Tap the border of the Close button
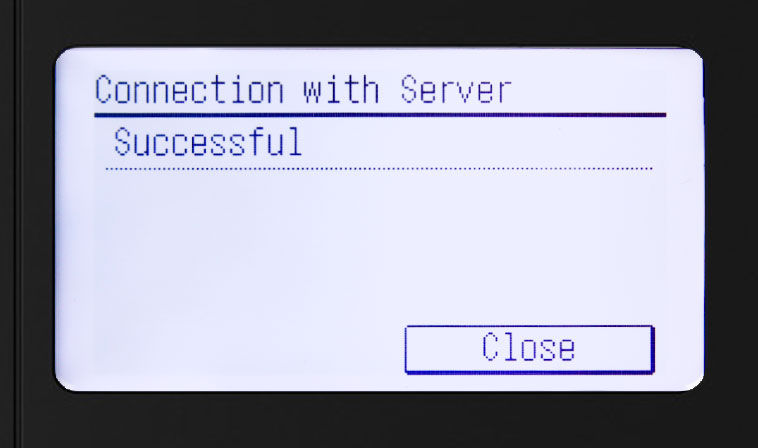758x448 pixels. click(529, 372)
